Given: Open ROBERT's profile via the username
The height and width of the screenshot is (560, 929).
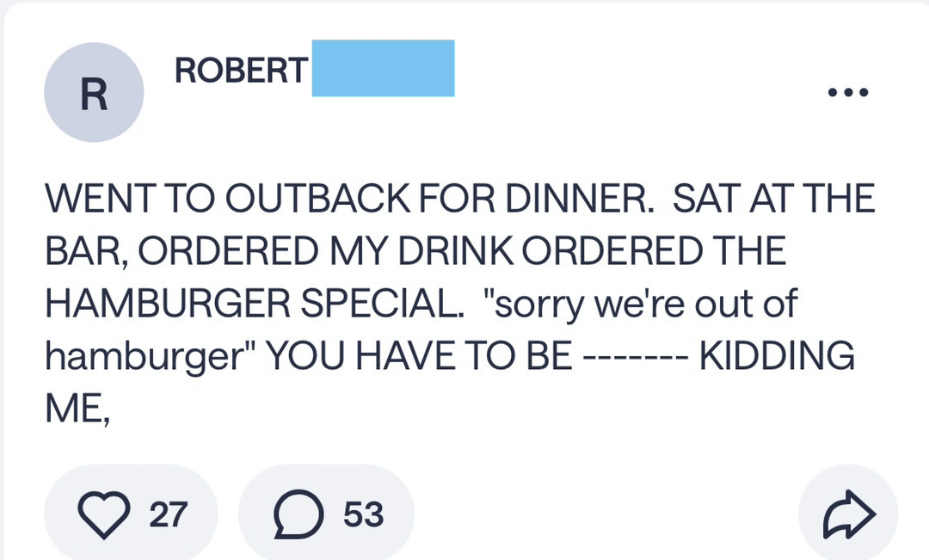Looking at the screenshot, I should (x=240, y=71).
